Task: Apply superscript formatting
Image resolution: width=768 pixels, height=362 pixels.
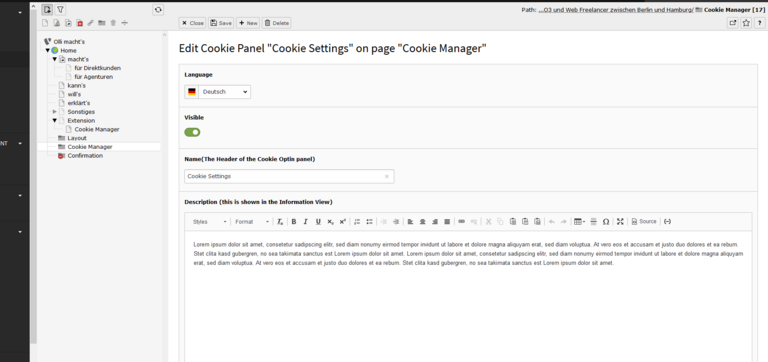Action: tap(342, 221)
